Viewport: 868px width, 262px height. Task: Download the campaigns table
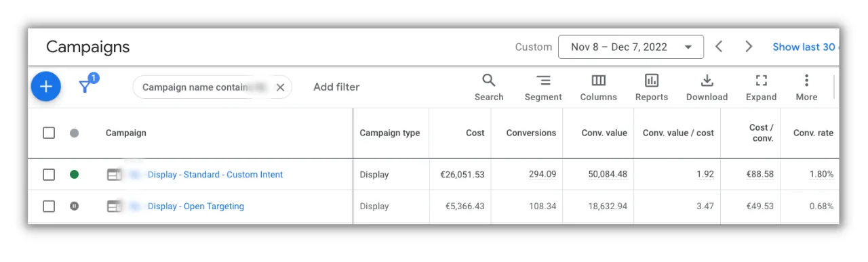(x=707, y=88)
